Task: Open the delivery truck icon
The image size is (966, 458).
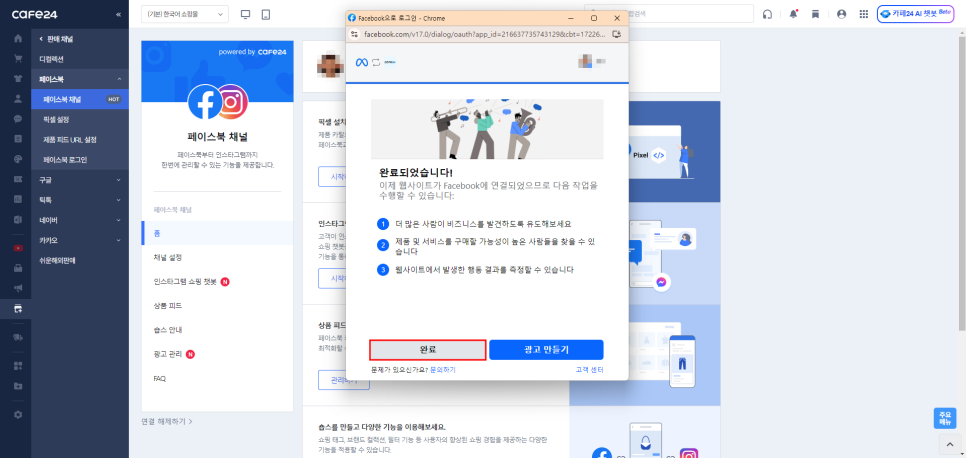Action: pos(18,337)
